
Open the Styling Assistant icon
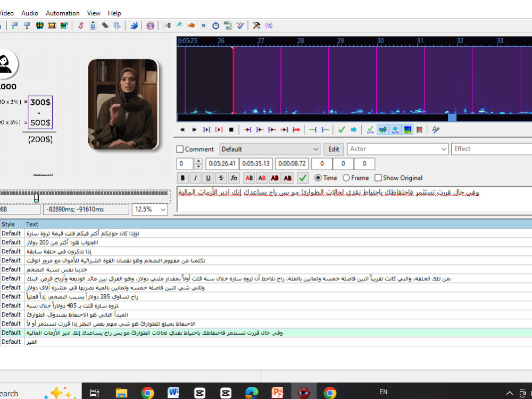[179, 26]
